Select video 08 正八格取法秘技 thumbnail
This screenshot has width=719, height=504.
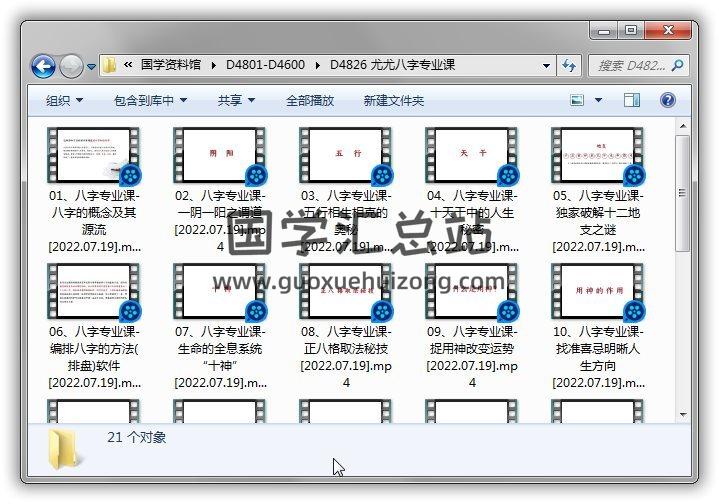pyautogui.click(x=346, y=291)
